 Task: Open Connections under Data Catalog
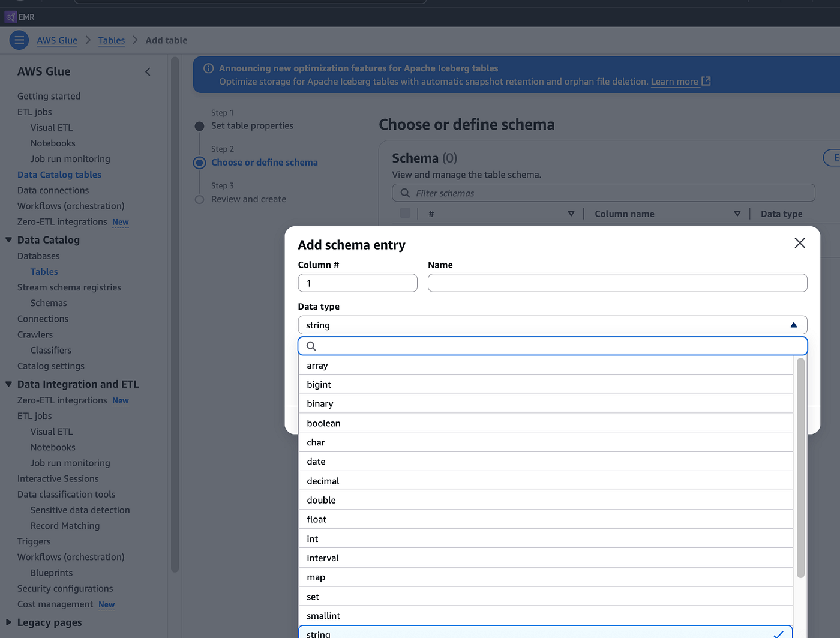(x=43, y=319)
